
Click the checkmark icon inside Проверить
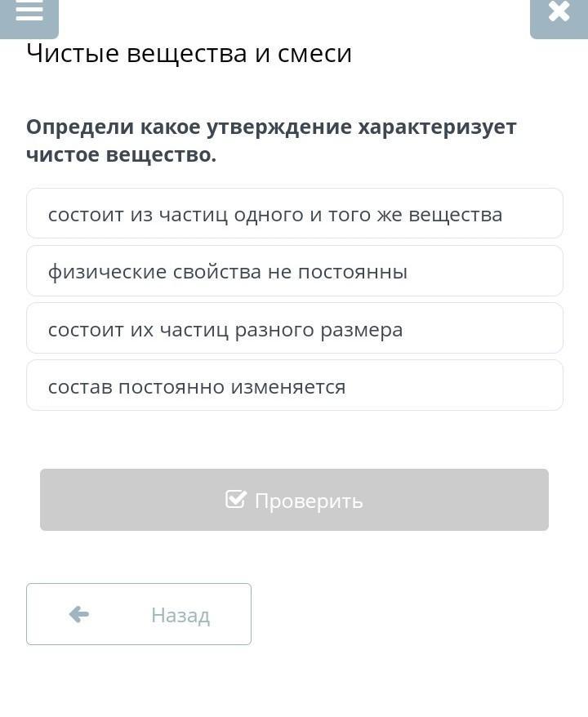click(235, 499)
